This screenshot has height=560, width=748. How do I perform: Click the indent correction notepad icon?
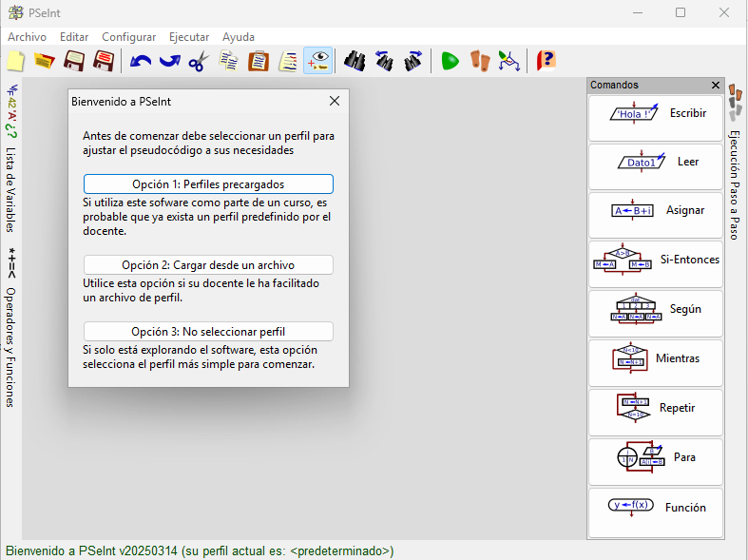[x=288, y=61]
